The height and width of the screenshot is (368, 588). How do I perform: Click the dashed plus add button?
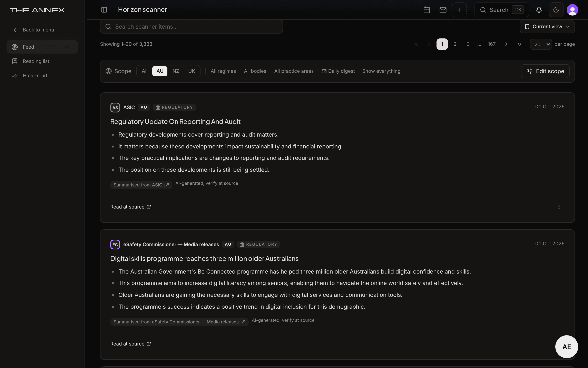click(x=459, y=10)
